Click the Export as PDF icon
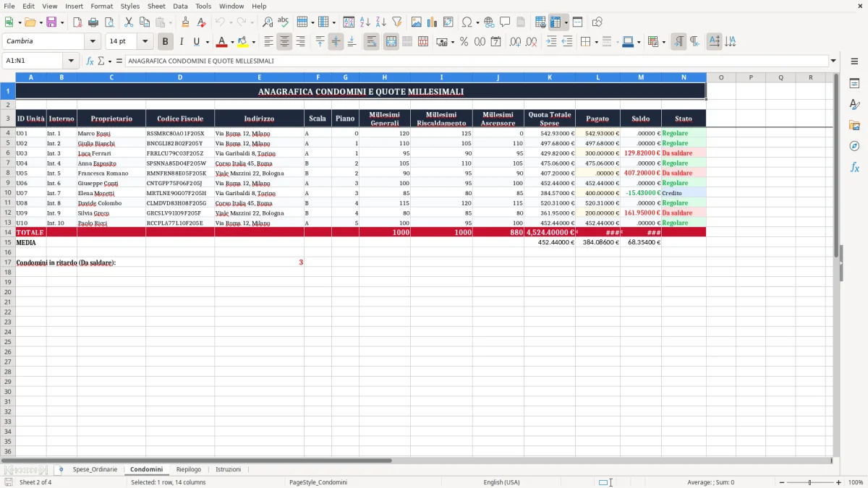The image size is (868, 488). [77, 22]
